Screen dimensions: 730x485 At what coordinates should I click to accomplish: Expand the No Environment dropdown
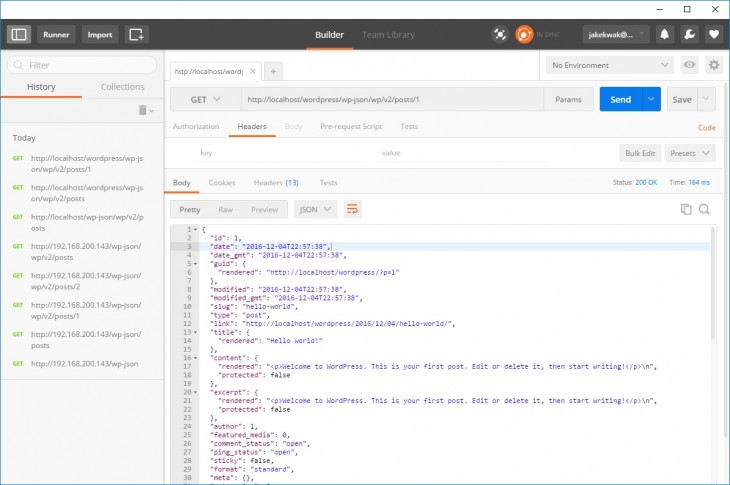tap(609, 65)
